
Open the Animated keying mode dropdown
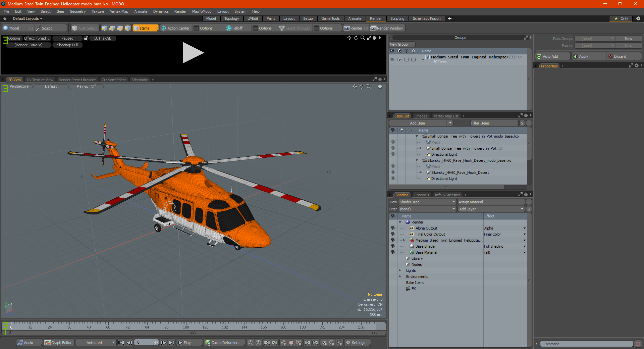click(x=96, y=343)
